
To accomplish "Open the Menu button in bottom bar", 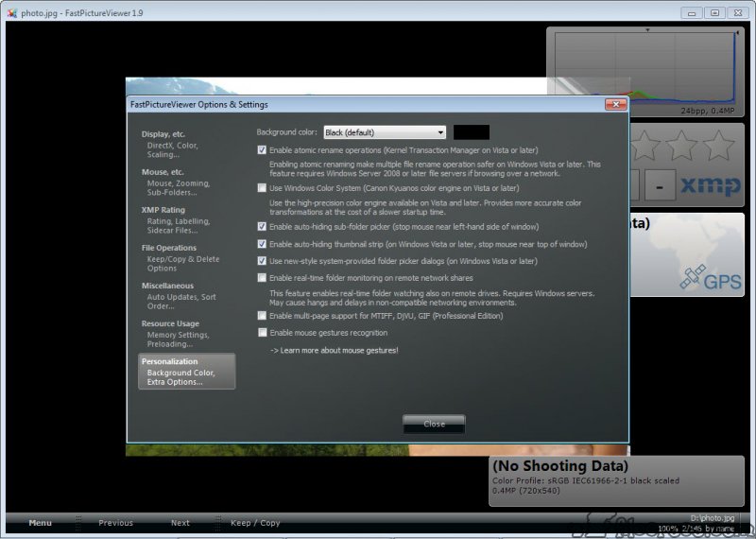I will tap(40, 523).
